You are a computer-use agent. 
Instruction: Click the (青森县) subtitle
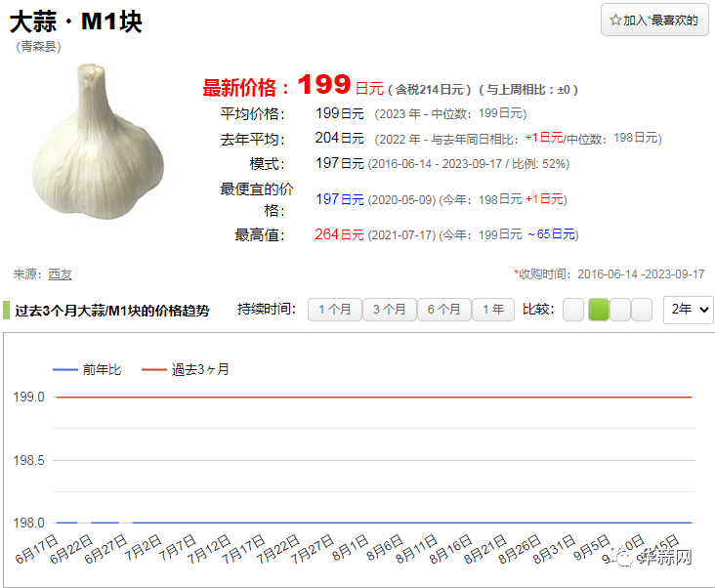point(39,47)
